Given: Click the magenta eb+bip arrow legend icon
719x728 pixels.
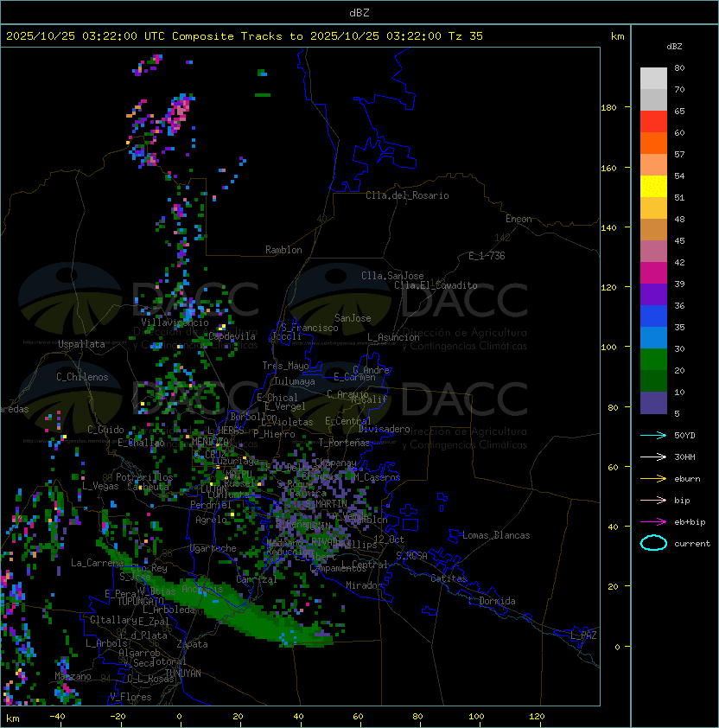Looking at the screenshot, I should click(x=653, y=522).
